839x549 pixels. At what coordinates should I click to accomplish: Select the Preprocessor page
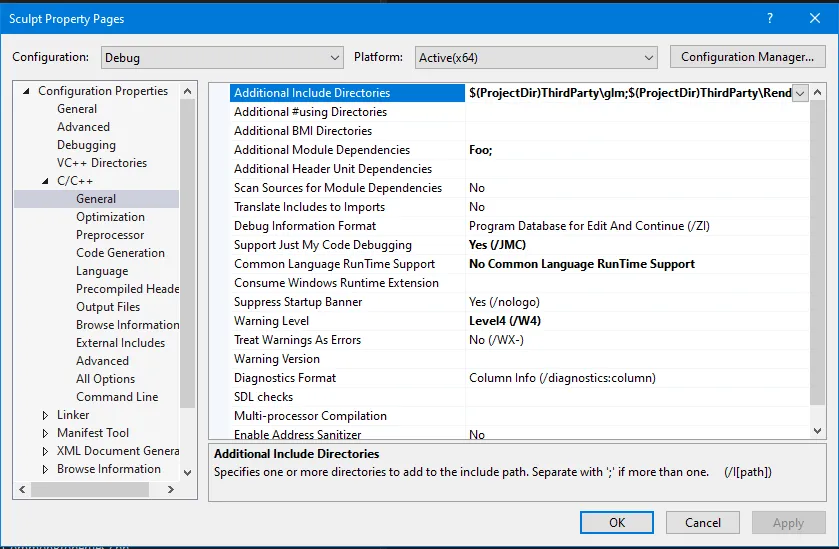tap(110, 235)
